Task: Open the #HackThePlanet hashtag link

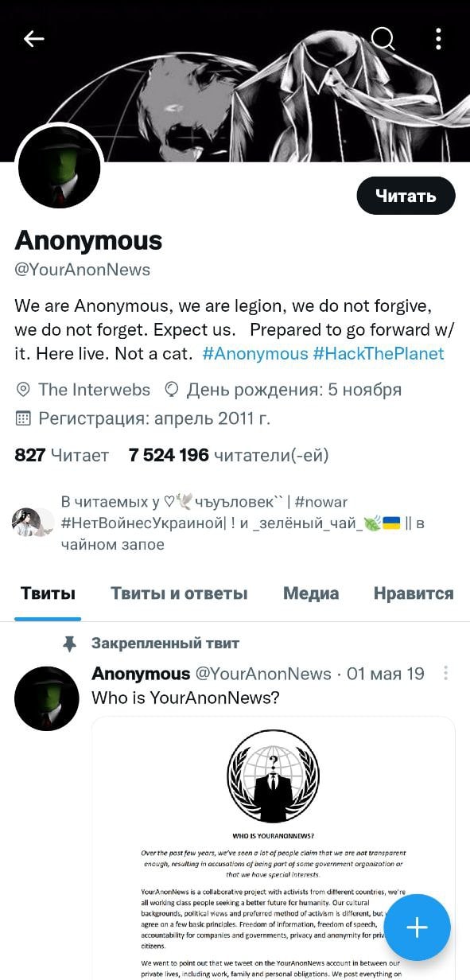Action: coord(379,353)
